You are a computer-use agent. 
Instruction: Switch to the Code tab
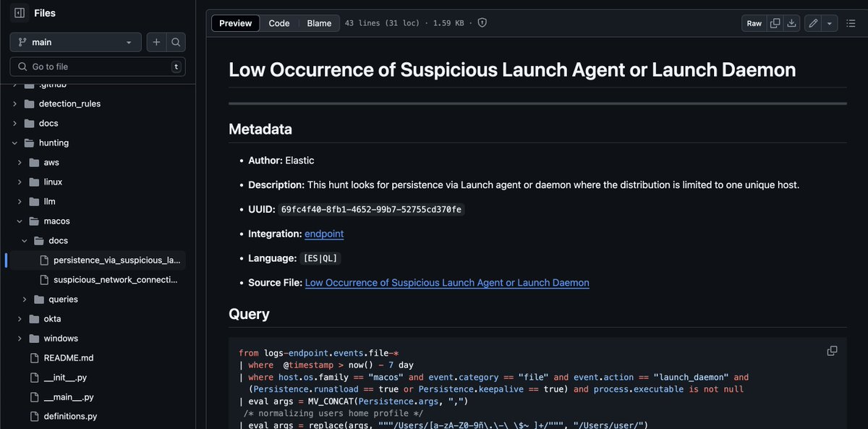[x=279, y=22]
